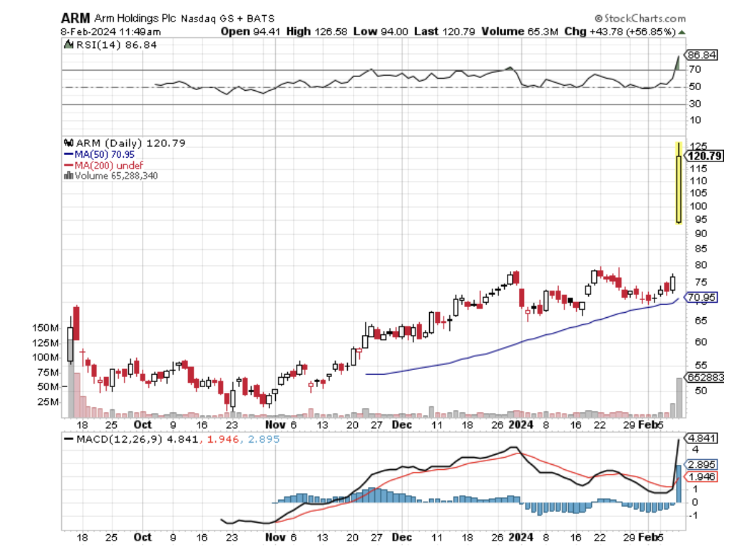Click the 55 label on the price axis
Viewport: 746px width, 560px height.
(701, 366)
